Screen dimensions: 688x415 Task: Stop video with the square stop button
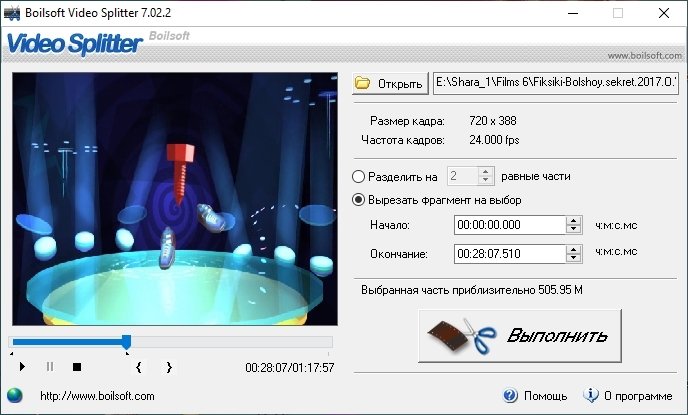77,367
